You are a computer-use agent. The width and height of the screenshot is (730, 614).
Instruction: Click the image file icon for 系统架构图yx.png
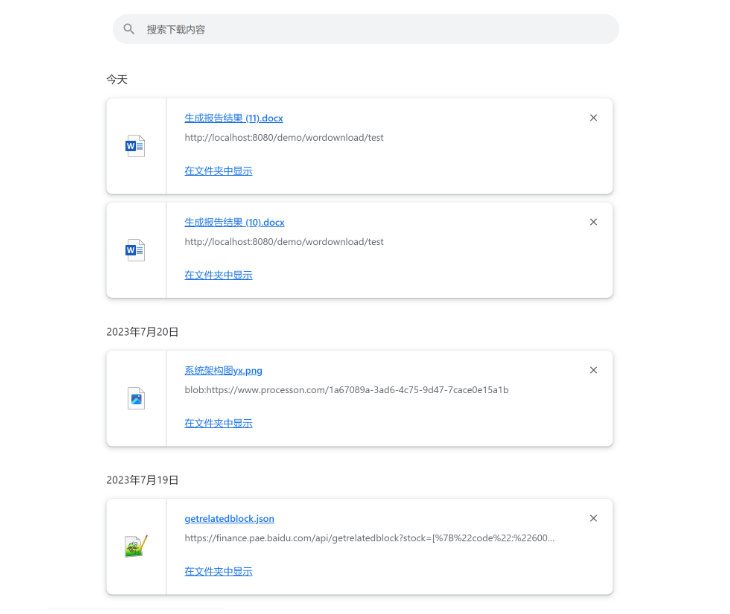136,399
